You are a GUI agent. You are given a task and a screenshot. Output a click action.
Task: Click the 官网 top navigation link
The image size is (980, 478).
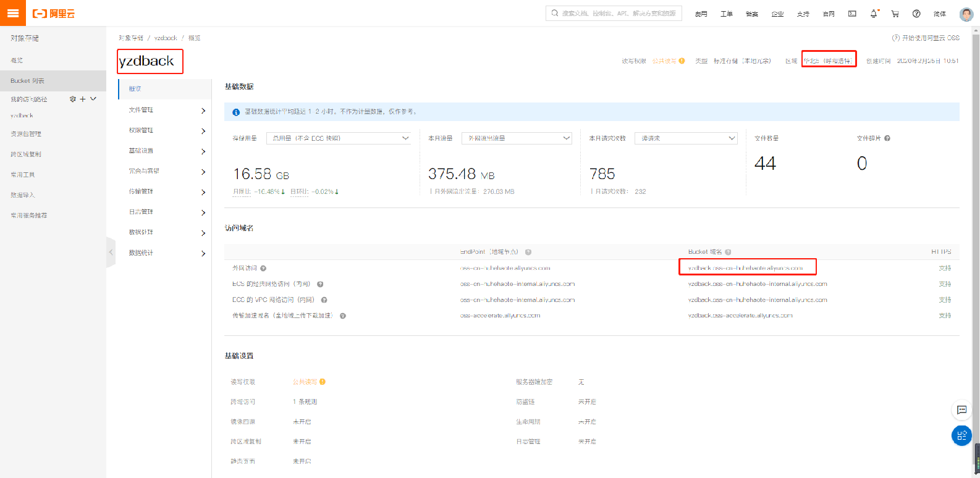[829, 14]
